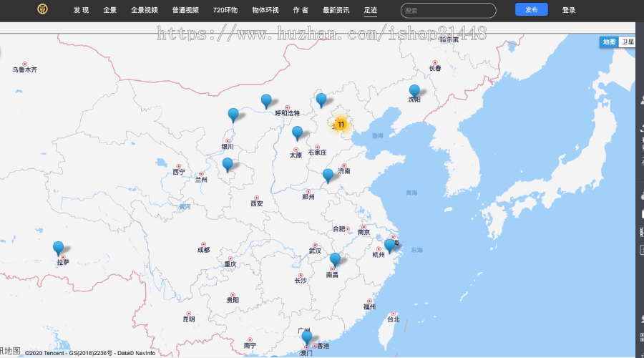The width and height of the screenshot is (644, 358).
Task: Click the 台北 city label
Action: click(x=393, y=319)
